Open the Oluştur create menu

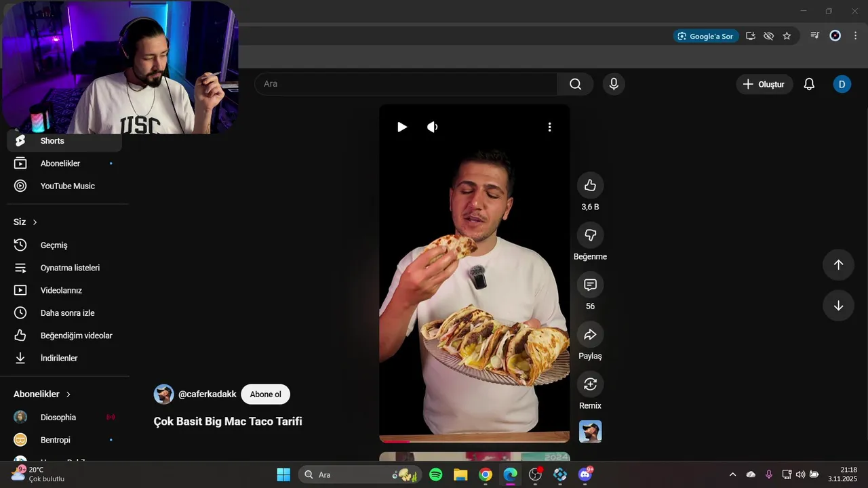point(764,84)
